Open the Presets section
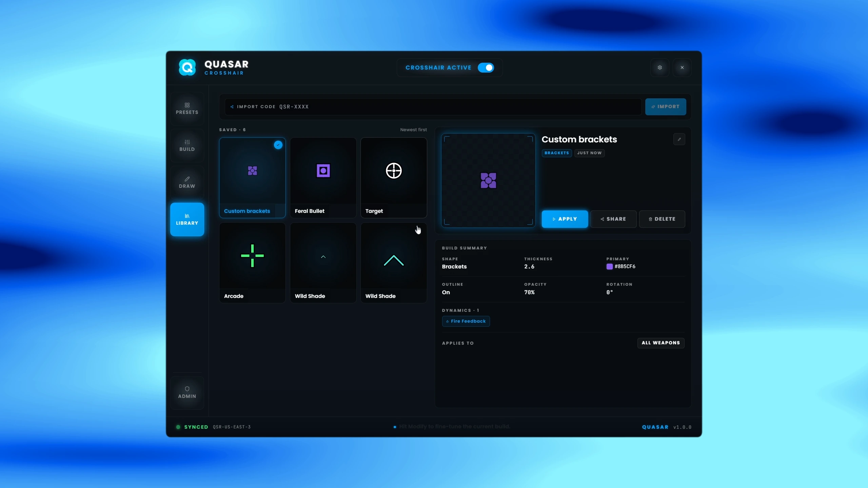 click(x=187, y=108)
